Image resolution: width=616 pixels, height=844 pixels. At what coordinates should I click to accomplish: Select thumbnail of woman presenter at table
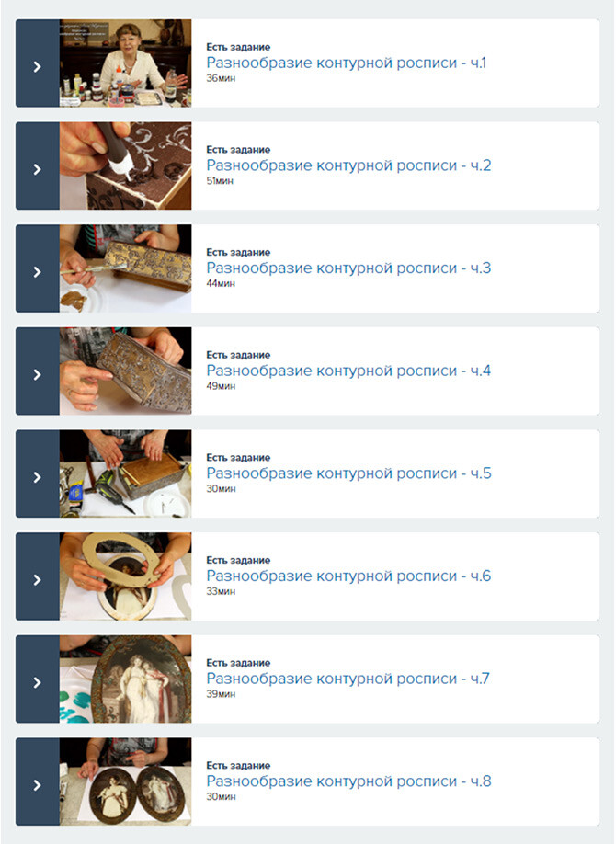125,63
